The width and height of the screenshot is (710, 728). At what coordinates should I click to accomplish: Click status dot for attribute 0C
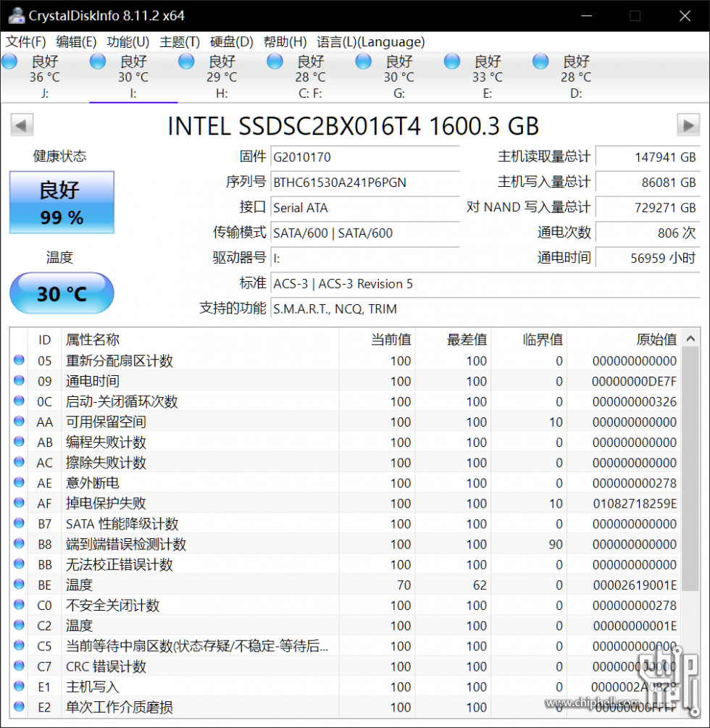(x=19, y=401)
